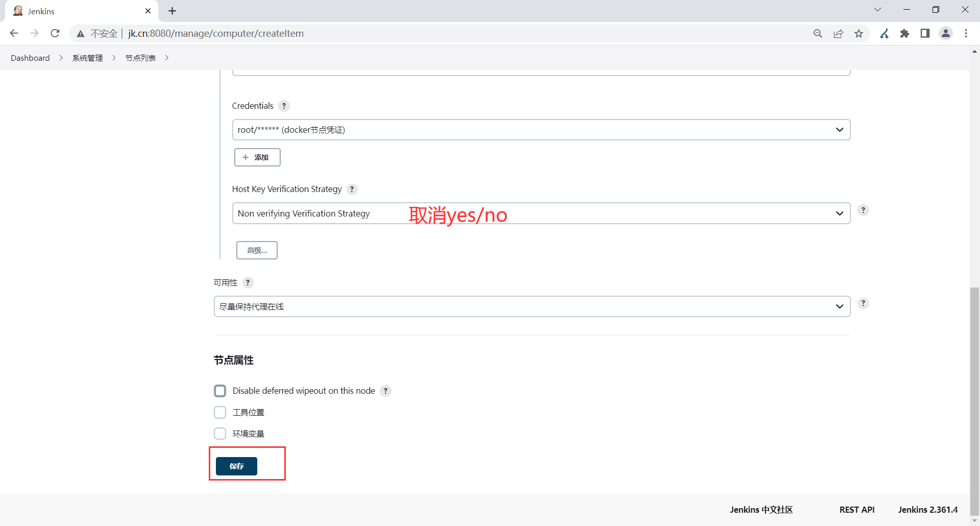The width and height of the screenshot is (980, 526).
Task: Click the not-secure warning icon
Action: coord(81,34)
